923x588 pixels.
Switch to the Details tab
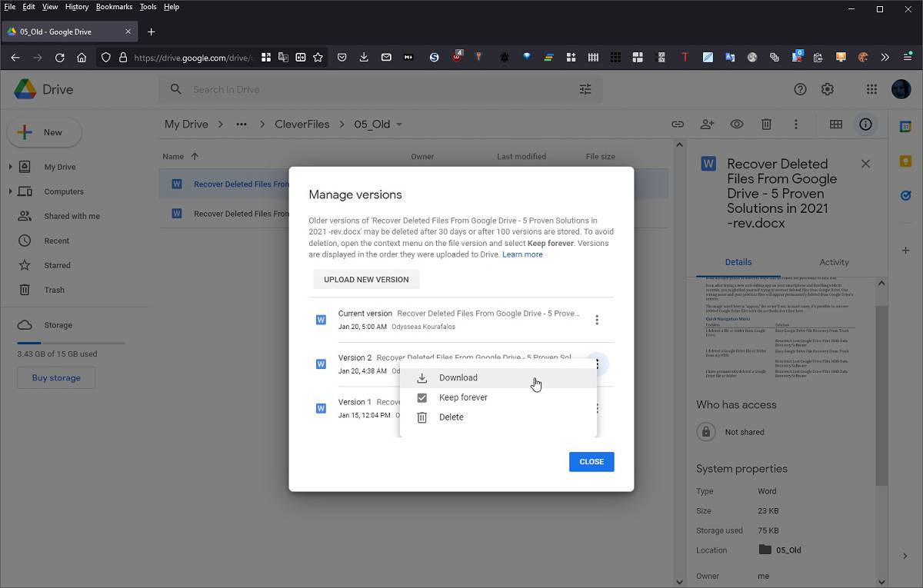point(738,262)
